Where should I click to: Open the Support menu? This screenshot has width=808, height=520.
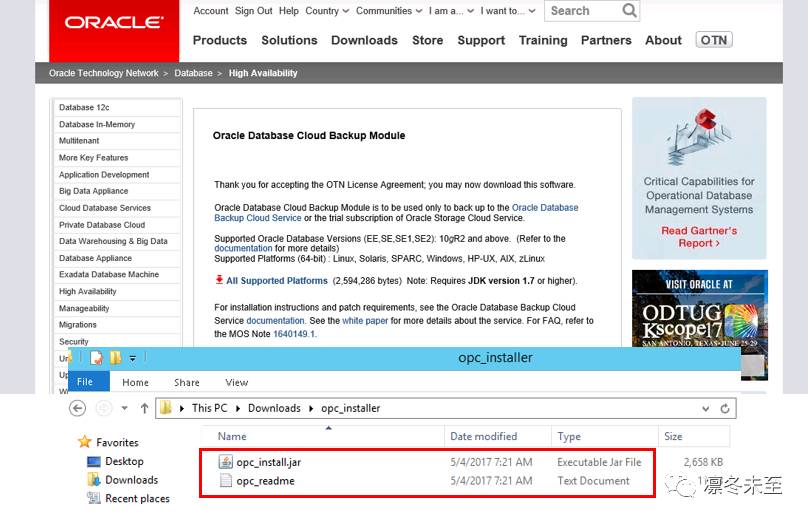point(481,40)
